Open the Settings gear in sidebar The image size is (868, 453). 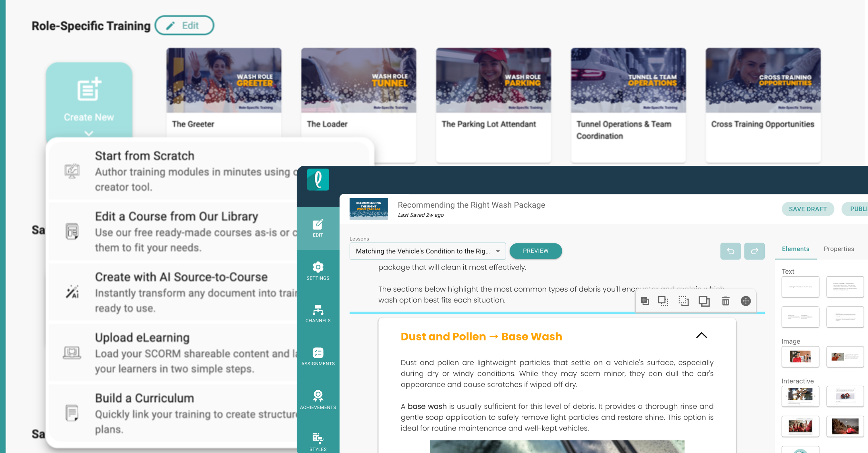pyautogui.click(x=318, y=271)
